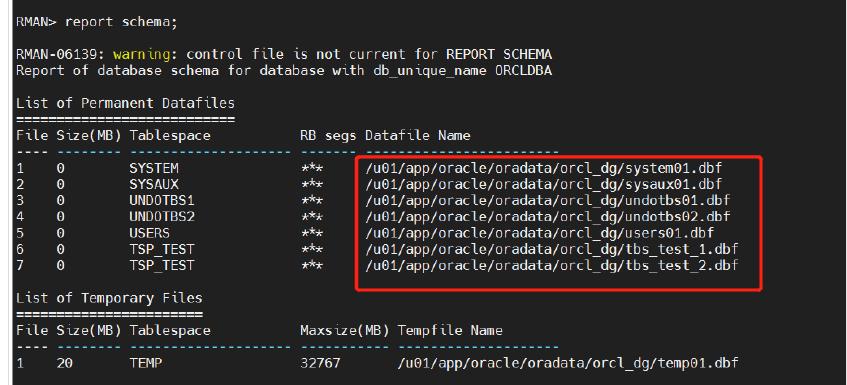Click 'List of Temporary Files' heading
Image resolution: width=847 pixels, height=385 pixels.
pos(109,298)
